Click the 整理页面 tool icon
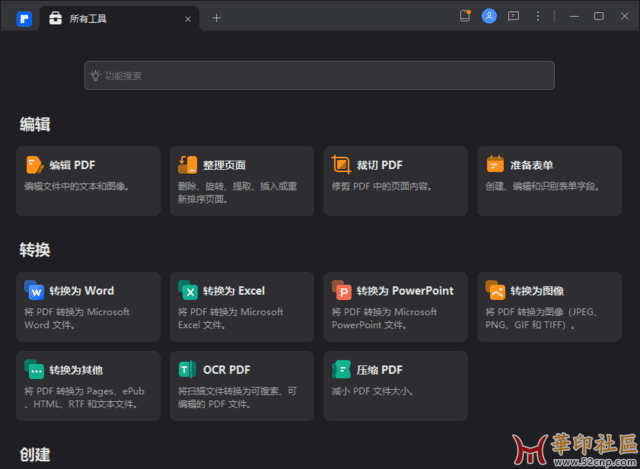The height and width of the screenshot is (469, 640). [x=188, y=165]
